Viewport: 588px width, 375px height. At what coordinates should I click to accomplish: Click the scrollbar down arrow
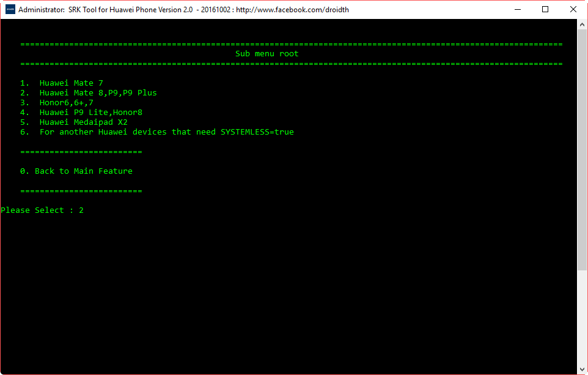[582, 369]
